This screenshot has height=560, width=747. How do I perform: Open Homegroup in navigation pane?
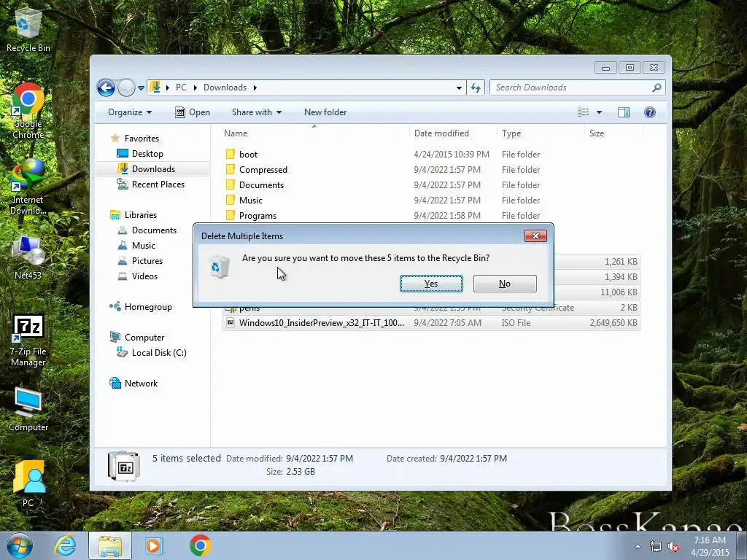click(x=141, y=307)
